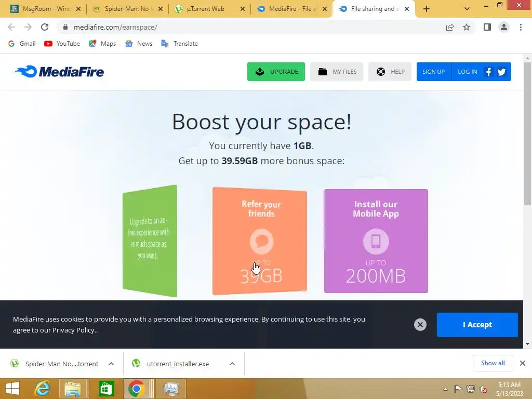Open the YouTube bookmark
Image resolution: width=532 pixels, height=399 pixels.
click(62, 44)
